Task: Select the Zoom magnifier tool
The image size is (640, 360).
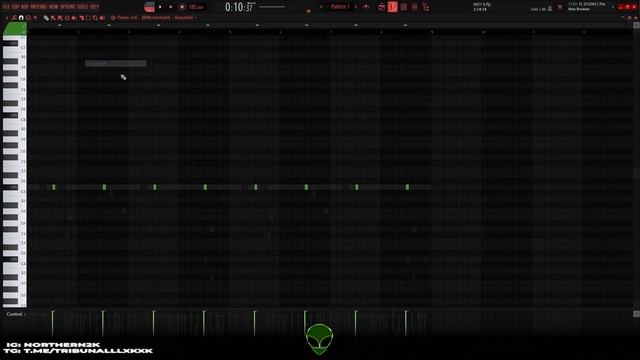Action: tap(95, 18)
